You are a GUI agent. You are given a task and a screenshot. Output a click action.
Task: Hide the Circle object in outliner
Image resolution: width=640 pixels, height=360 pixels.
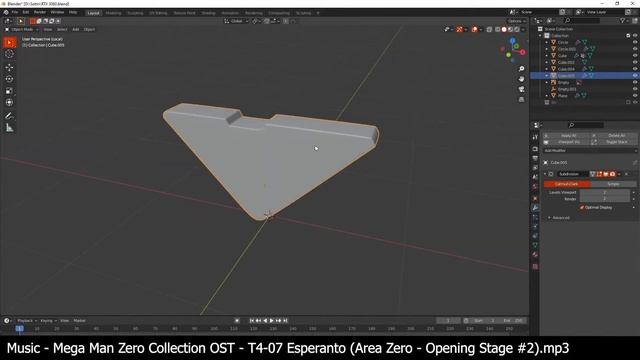(635, 42)
